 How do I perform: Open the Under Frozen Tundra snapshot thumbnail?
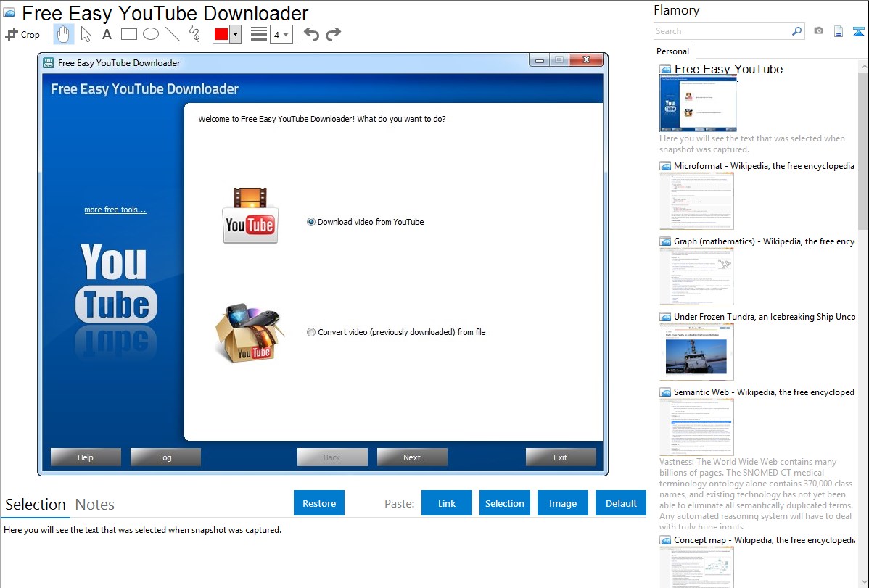[x=696, y=352]
